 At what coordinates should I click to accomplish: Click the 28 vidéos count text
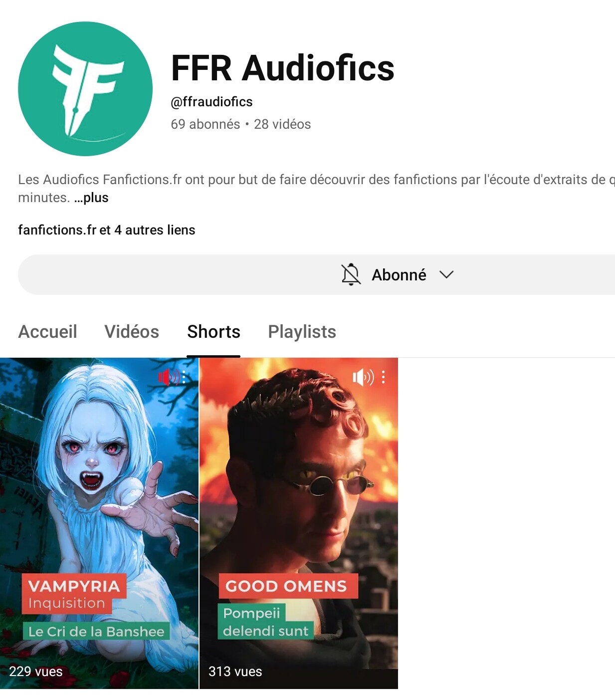(282, 124)
